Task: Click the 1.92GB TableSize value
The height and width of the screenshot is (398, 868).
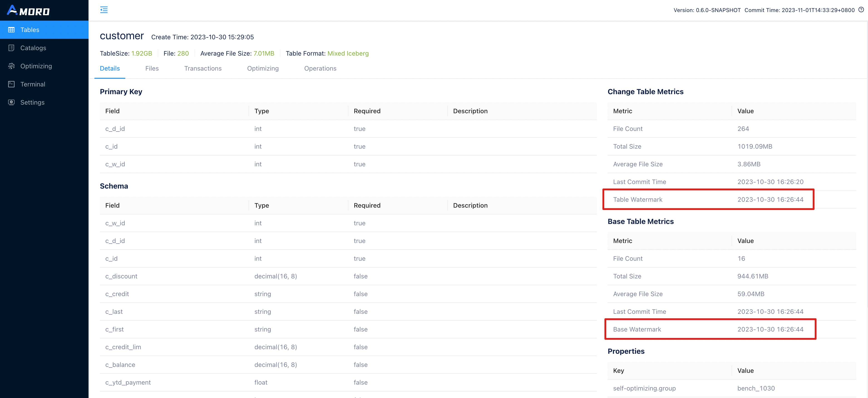Action: point(141,53)
